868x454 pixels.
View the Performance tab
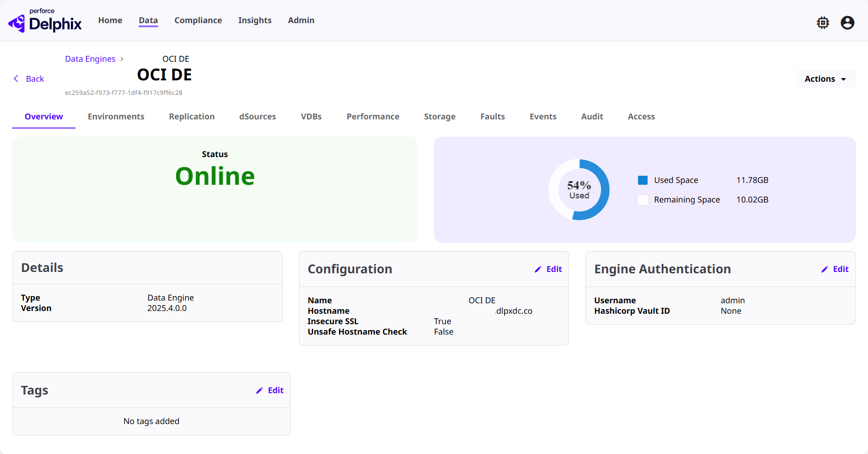click(373, 117)
